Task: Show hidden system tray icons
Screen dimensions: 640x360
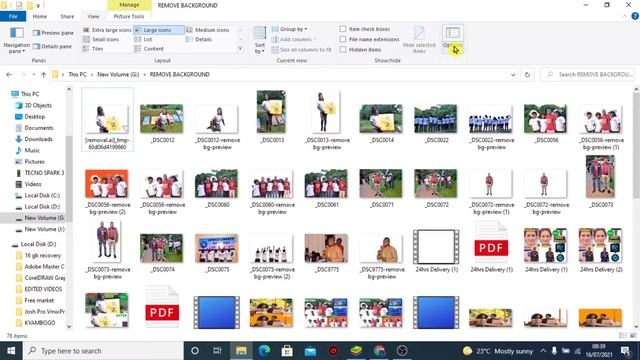Action: pos(543,351)
